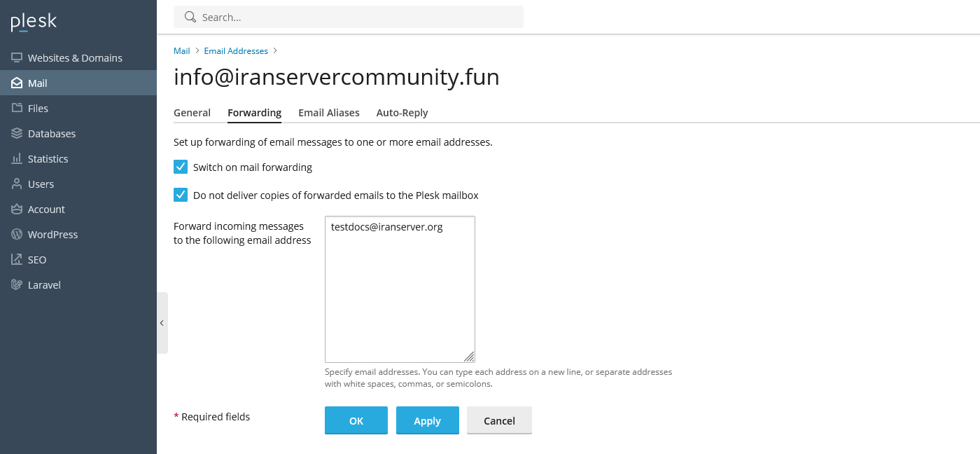Click the SEO chart icon
Viewport: 980px width, 454px height.
(17, 259)
